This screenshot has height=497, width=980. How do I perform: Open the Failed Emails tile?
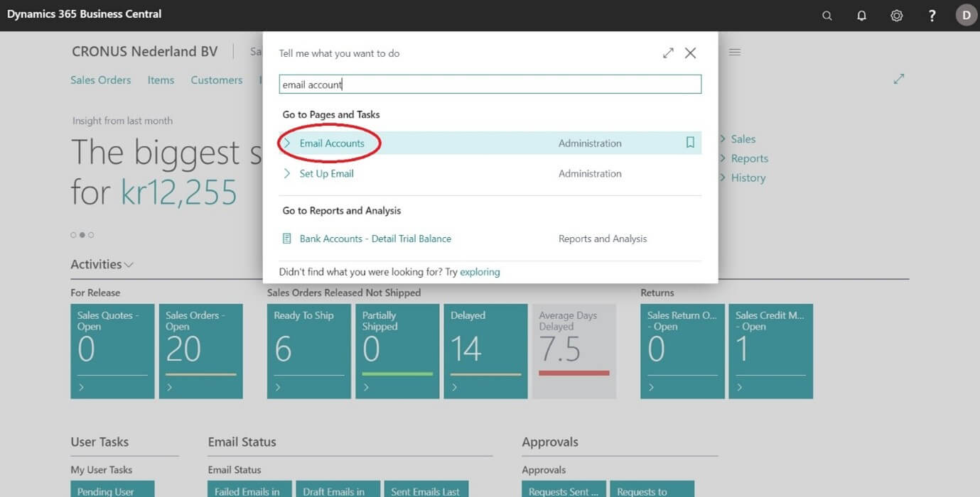click(x=250, y=488)
